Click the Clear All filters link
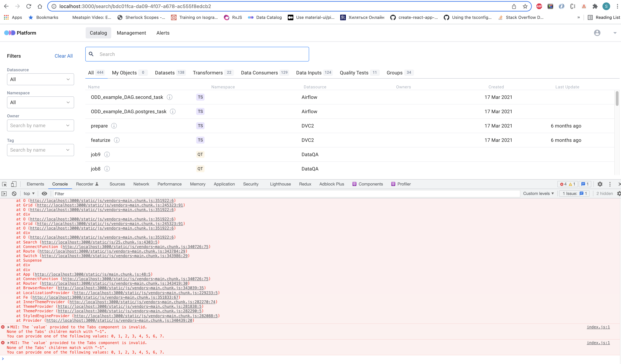This screenshot has height=364, width=621. (x=63, y=56)
